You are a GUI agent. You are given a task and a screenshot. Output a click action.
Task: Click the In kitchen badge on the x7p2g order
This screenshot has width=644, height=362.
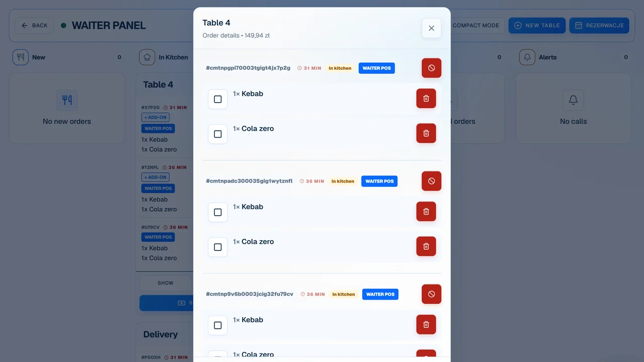point(340,68)
